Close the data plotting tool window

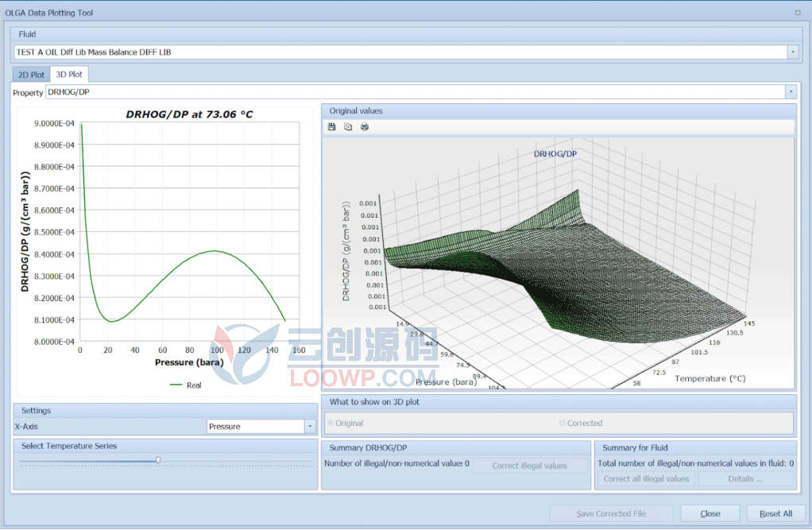(710, 513)
